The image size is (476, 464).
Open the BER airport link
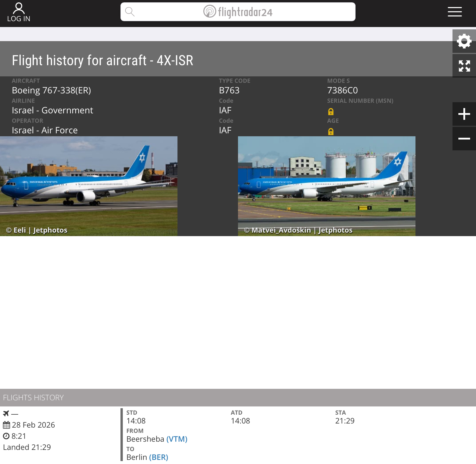coord(158,457)
